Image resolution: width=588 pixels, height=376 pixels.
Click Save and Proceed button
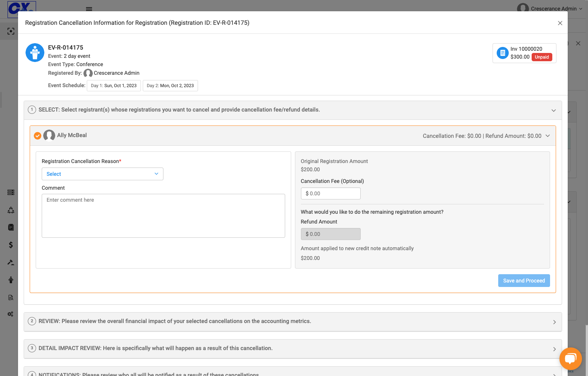tap(524, 281)
